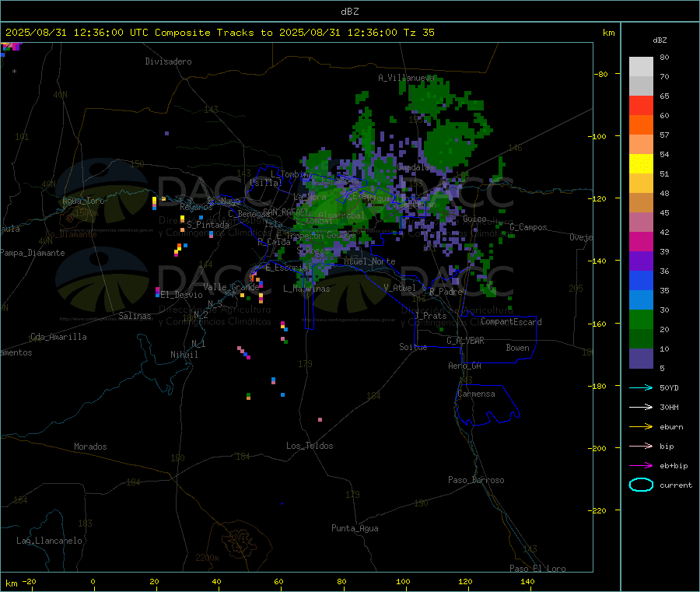Click the 'J_Prats' map label
This screenshot has height=592, width=700.
[431, 315]
